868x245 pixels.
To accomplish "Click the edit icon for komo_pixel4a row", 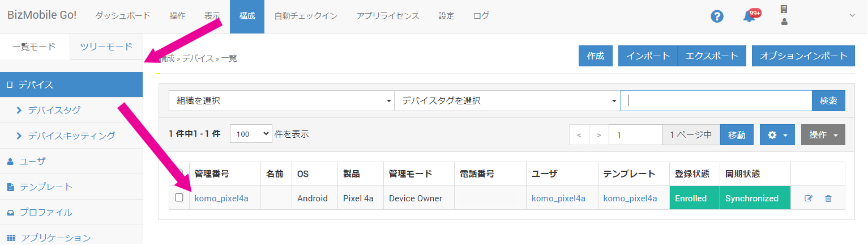I will click(x=809, y=198).
